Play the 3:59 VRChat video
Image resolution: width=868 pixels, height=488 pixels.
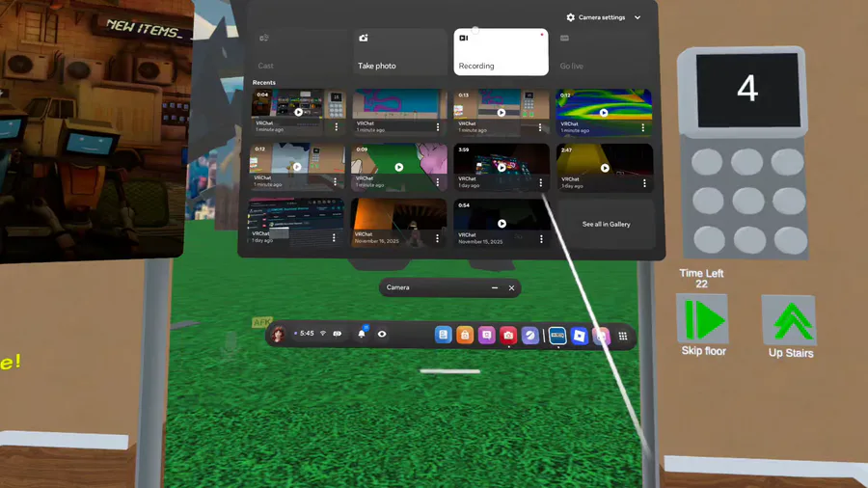pos(501,168)
